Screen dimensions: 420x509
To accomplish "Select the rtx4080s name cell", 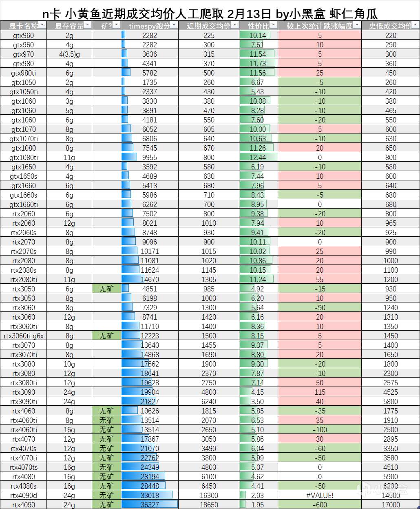I will (x=23, y=486).
